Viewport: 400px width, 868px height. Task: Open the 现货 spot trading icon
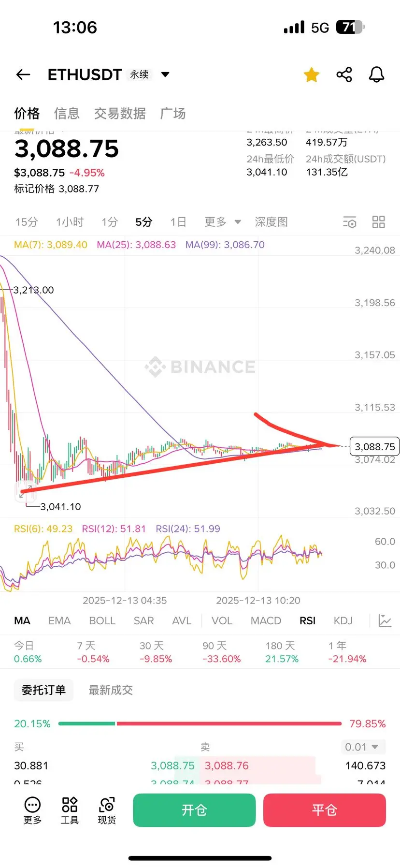pos(107,810)
